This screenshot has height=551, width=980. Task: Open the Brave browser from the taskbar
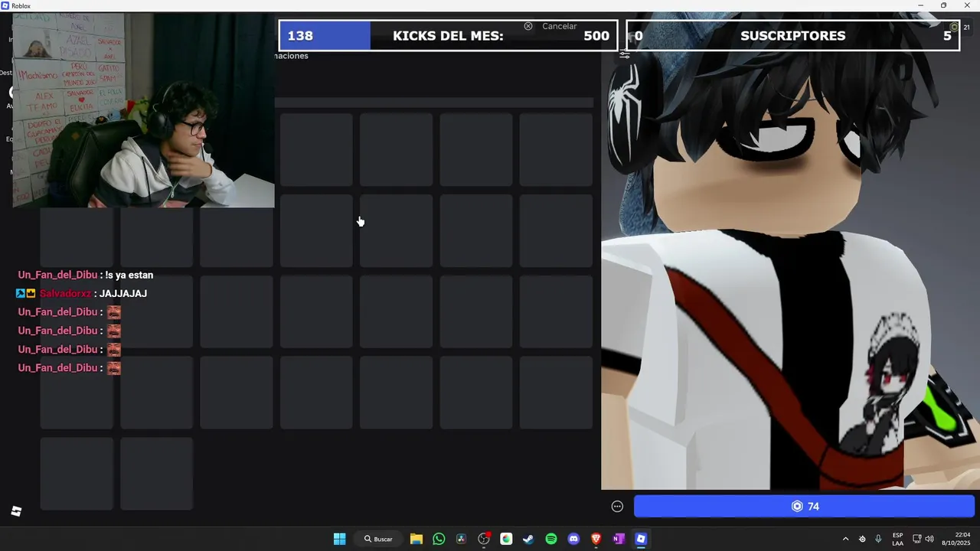pyautogui.click(x=596, y=539)
